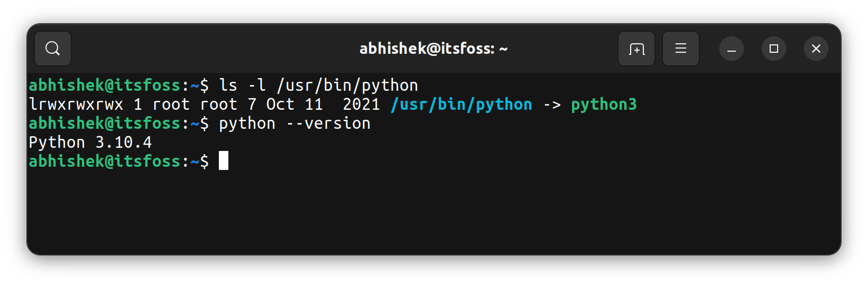868x285 pixels.
Task: Click the prompt on the last line
Action: tap(118, 161)
